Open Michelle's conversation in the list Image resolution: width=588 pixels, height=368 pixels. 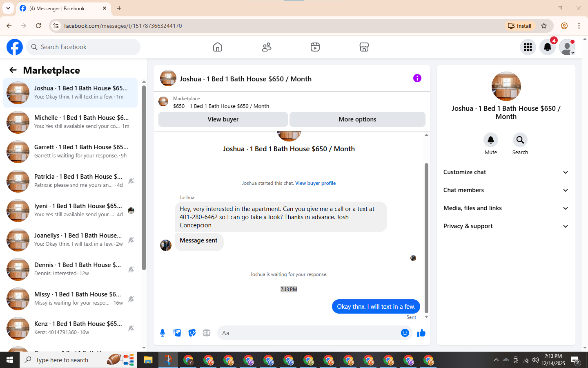70,122
